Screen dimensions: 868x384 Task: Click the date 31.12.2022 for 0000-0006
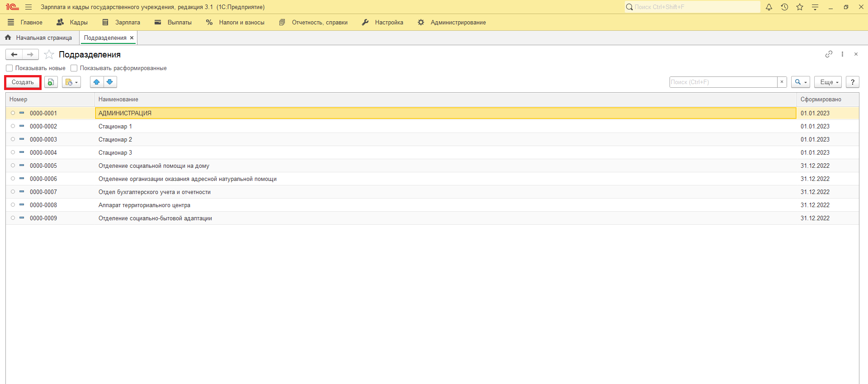pos(815,179)
